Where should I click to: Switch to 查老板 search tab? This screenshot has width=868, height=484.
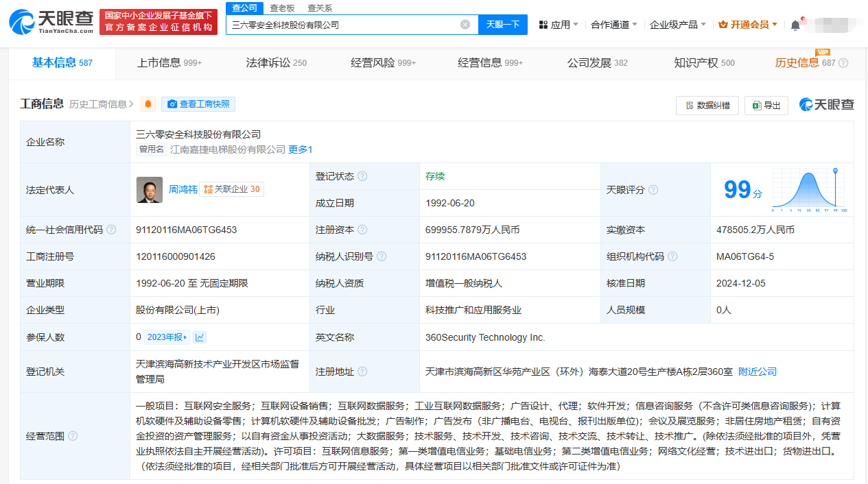pos(282,8)
